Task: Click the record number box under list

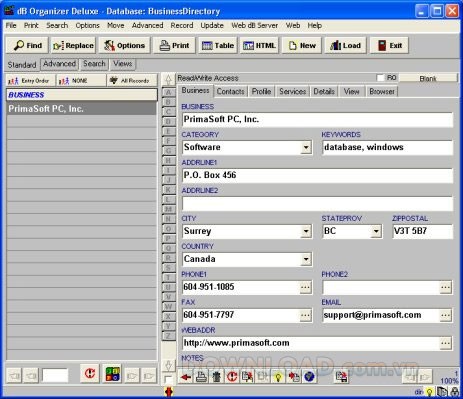Action: point(55,375)
